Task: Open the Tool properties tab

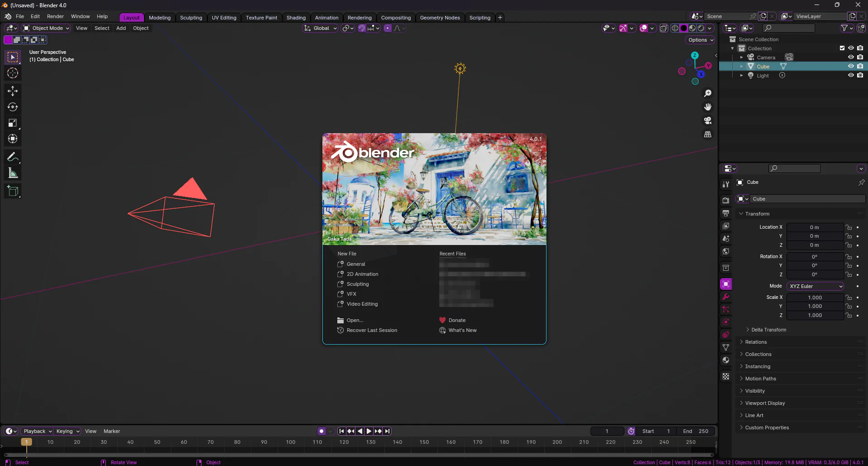Action: (726, 184)
